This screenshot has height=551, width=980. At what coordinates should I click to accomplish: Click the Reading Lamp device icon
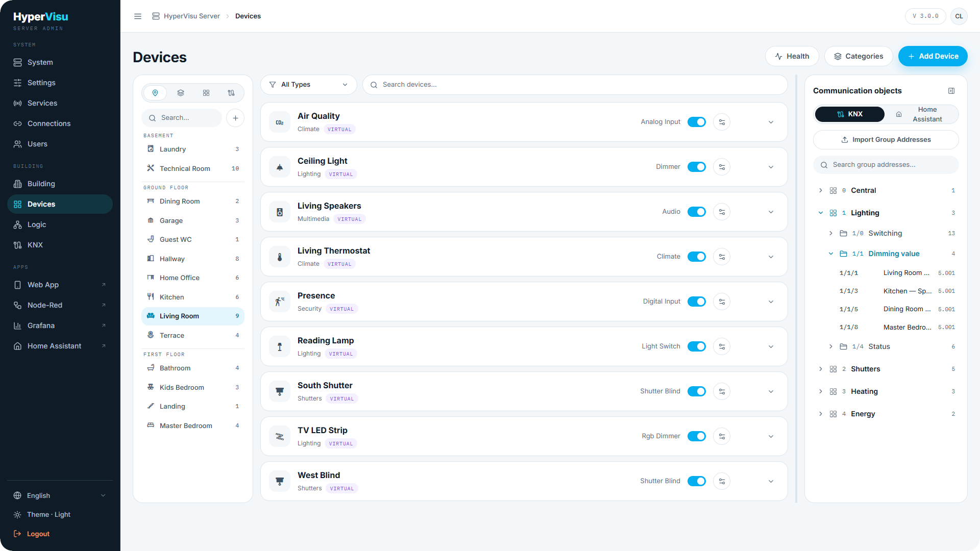point(280,347)
